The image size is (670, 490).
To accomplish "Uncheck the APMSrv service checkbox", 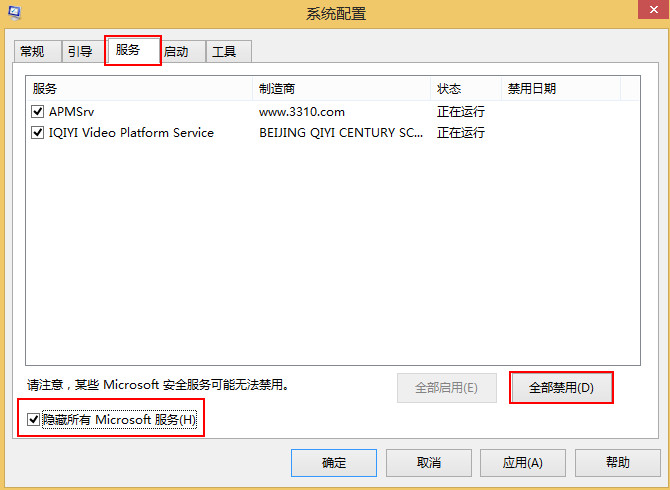I will (38, 111).
